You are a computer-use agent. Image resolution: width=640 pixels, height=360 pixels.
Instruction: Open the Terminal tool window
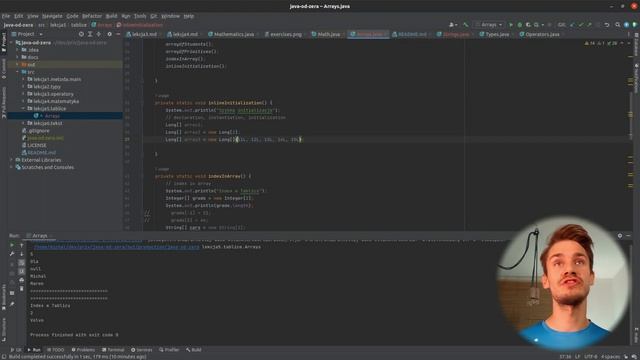(113, 350)
